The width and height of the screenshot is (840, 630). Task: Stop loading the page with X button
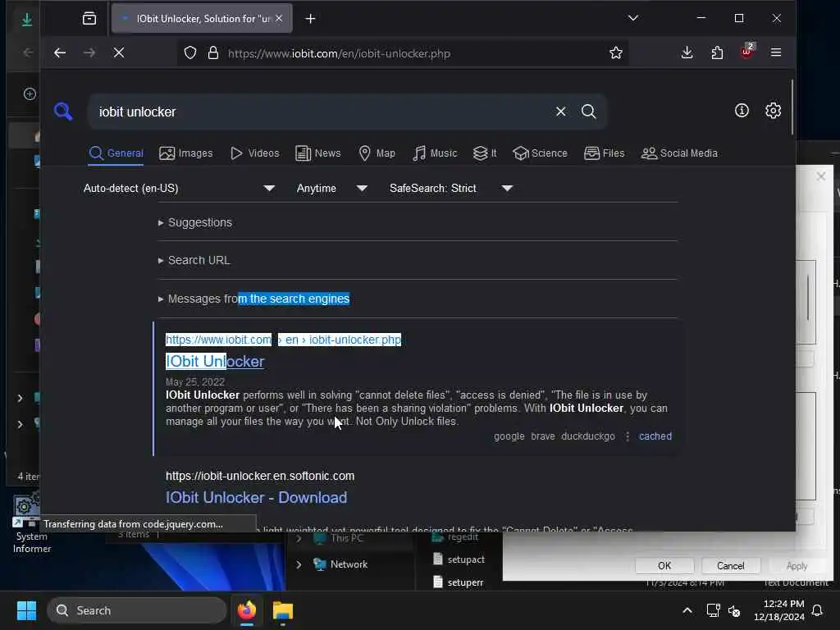click(x=119, y=52)
